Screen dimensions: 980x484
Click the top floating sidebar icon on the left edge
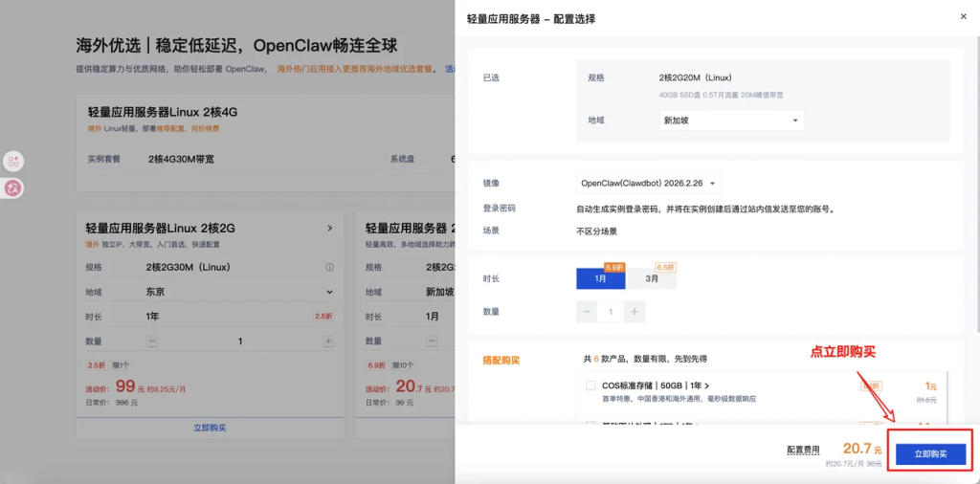click(x=13, y=163)
